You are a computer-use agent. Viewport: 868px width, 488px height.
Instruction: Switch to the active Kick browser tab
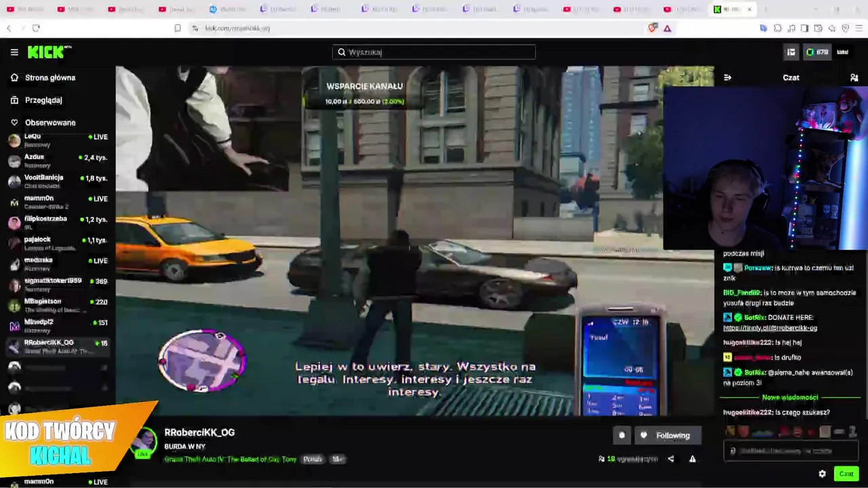[731, 9]
